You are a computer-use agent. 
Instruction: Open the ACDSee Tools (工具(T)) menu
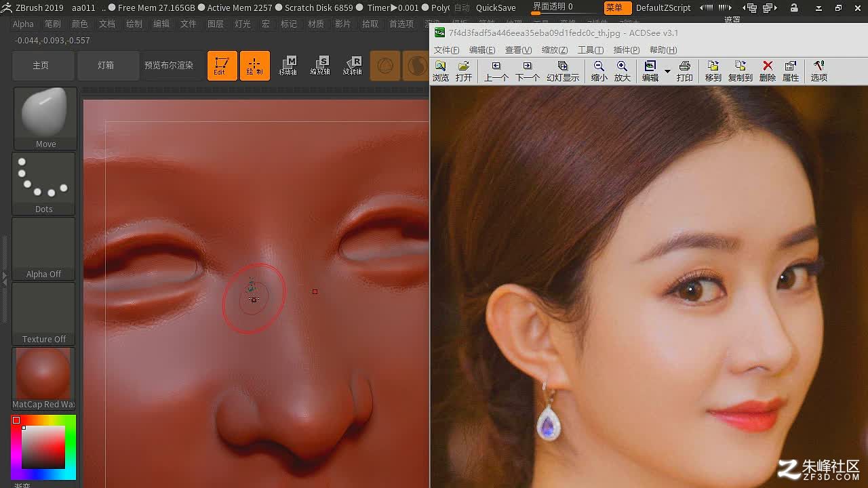point(591,50)
